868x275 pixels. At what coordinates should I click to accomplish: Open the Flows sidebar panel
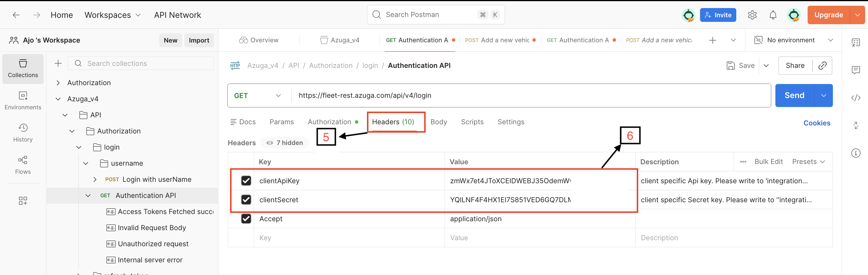23,165
